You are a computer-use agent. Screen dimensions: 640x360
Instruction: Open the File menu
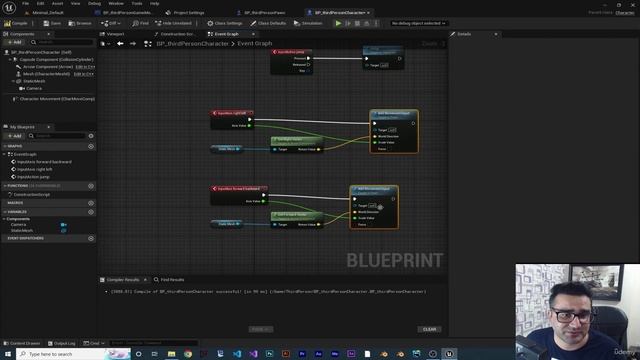(x=25, y=3)
